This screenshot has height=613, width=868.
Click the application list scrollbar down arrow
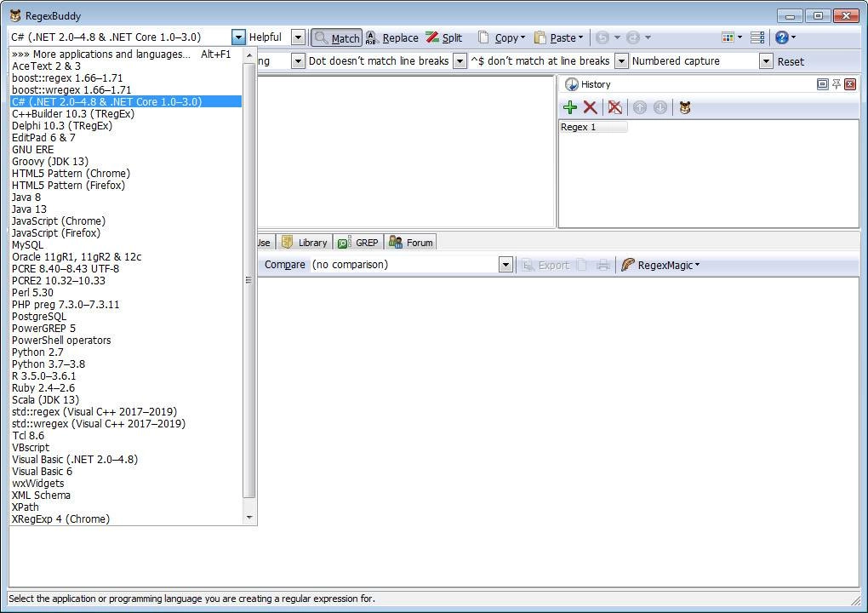tap(249, 517)
